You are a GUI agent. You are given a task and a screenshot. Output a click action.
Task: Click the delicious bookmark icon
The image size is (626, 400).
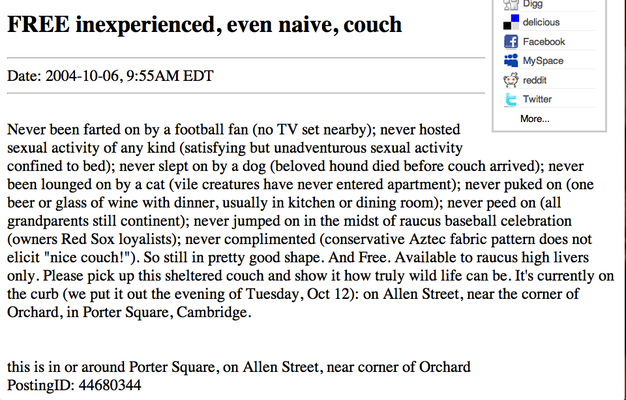tap(511, 22)
